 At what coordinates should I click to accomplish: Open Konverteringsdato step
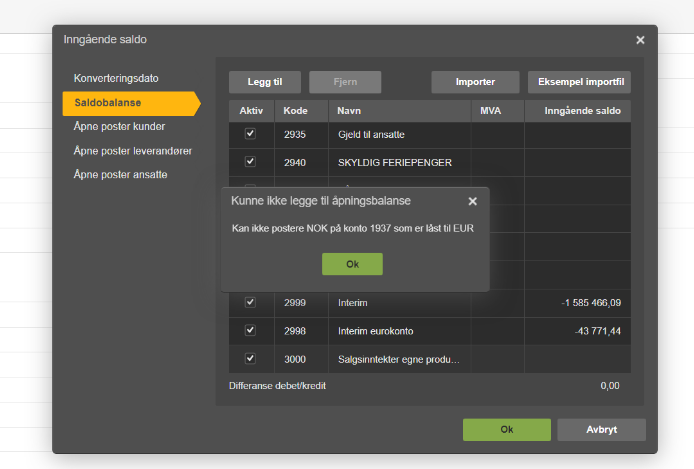coord(116,78)
